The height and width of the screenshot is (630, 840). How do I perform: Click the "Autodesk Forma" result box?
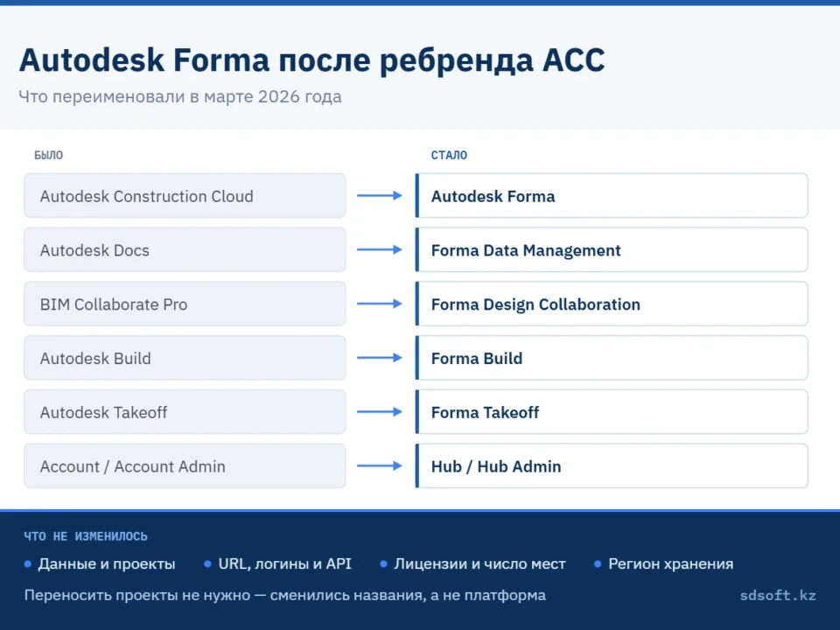[612, 195]
